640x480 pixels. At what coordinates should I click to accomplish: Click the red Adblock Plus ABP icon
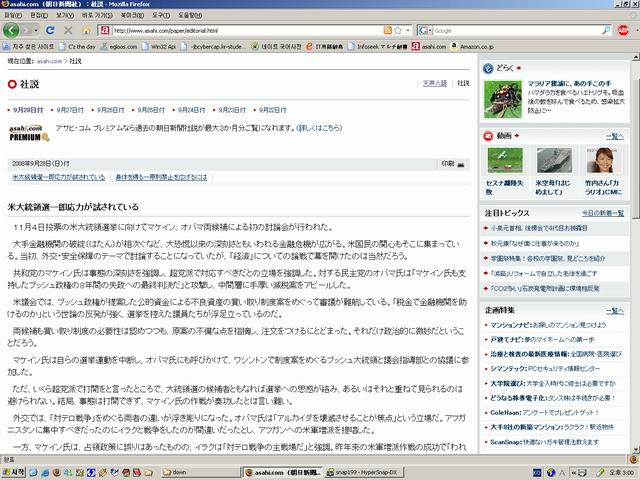(622, 30)
